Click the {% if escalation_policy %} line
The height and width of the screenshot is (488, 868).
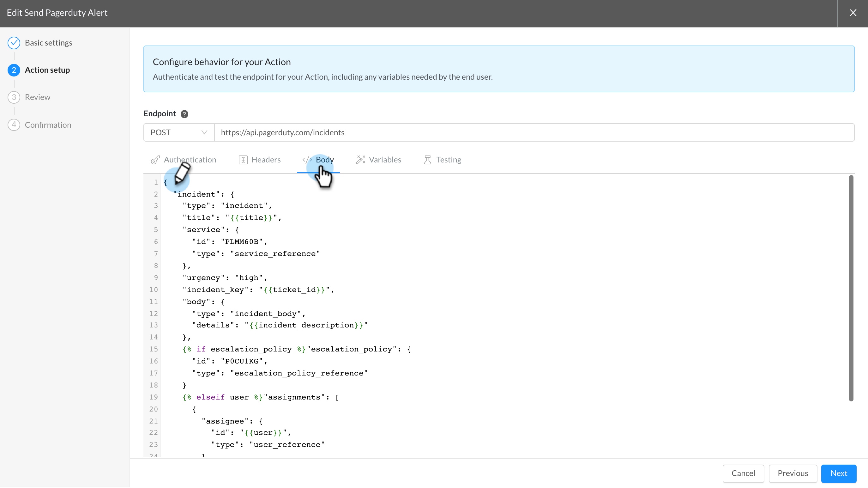click(297, 349)
